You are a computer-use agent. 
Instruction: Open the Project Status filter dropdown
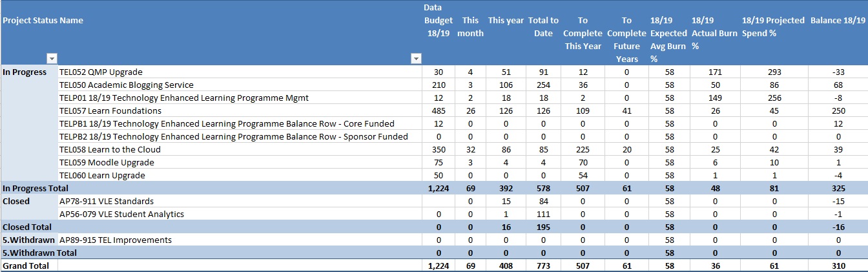[52, 59]
